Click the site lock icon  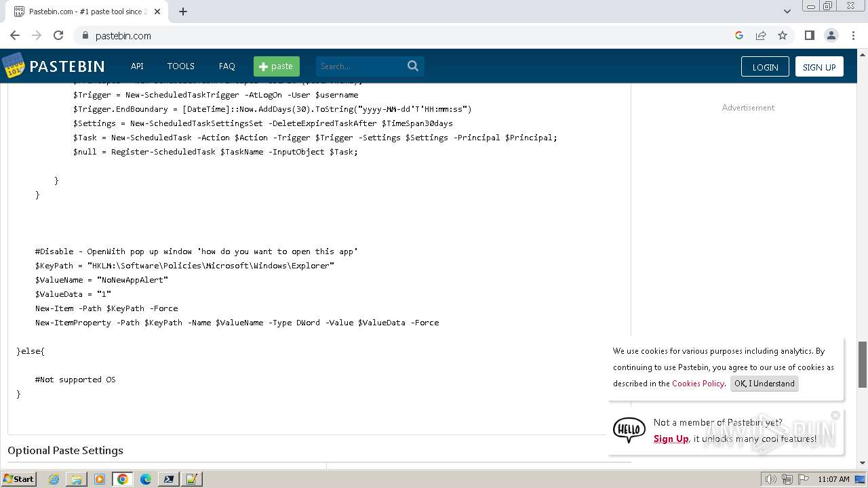pos(85,36)
